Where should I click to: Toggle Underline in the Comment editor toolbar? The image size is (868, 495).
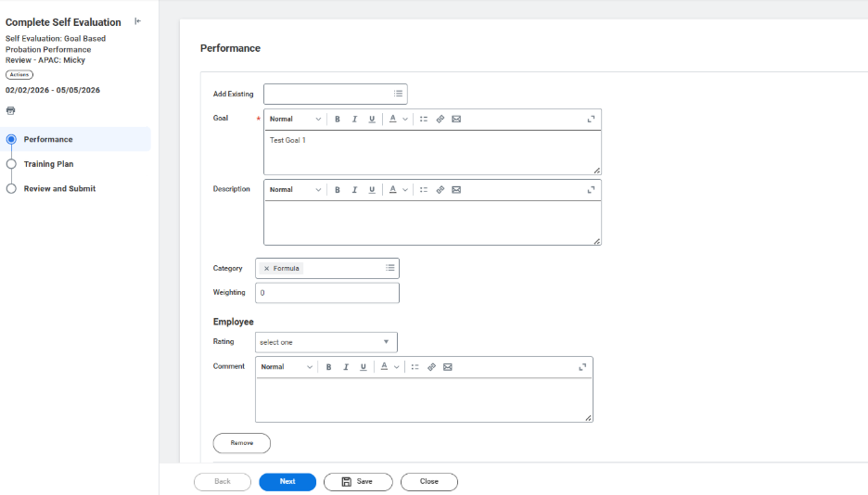[363, 367]
